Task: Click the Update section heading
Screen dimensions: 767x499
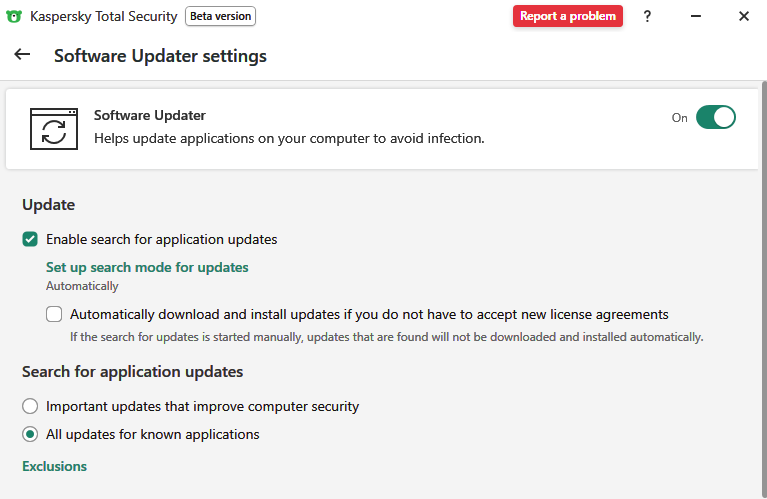Action: tap(48, 205)
